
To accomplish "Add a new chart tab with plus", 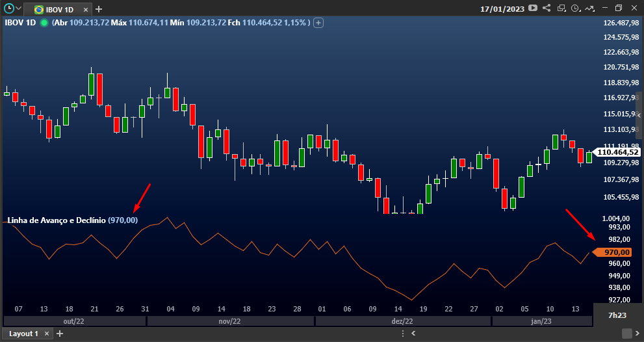I will coord(99,9).
